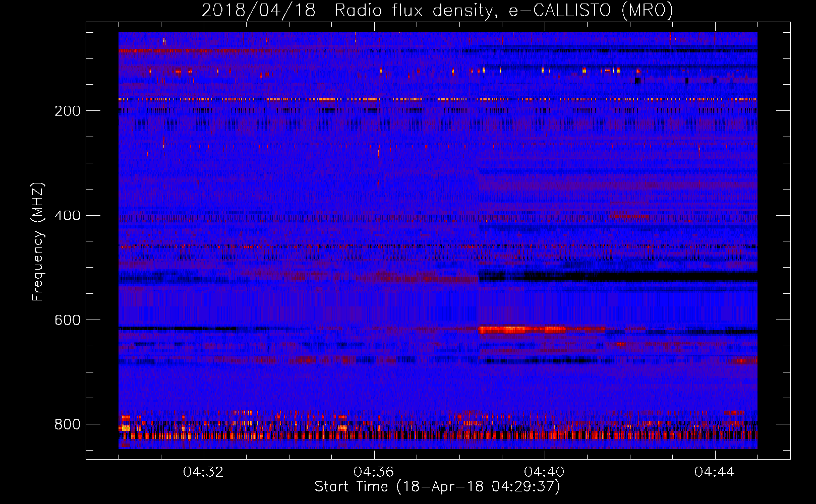Image resolution: width=816 pixels, height=504 pixels.
Task: Click the '04:32' time axis label
Action: (x=203, y=472)
